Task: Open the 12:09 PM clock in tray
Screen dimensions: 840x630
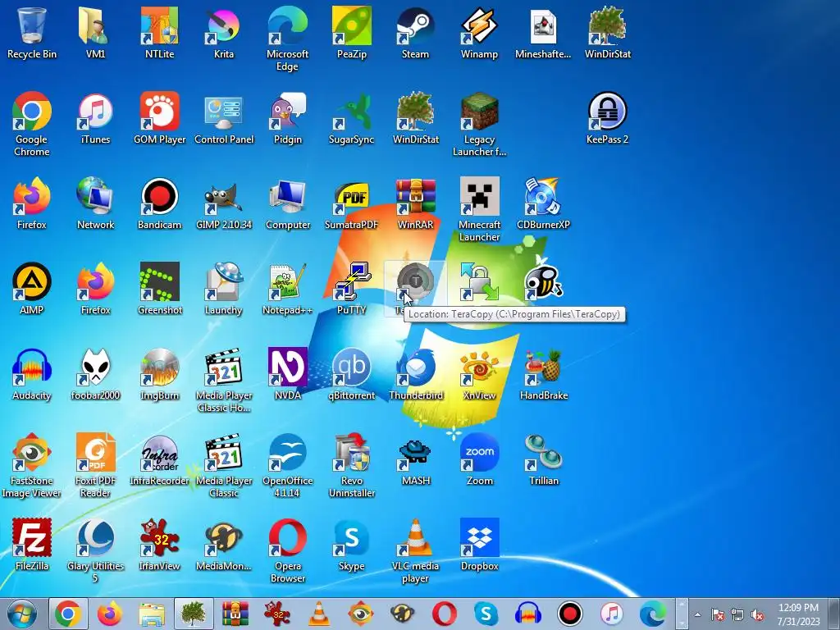Action: (798, 614)
